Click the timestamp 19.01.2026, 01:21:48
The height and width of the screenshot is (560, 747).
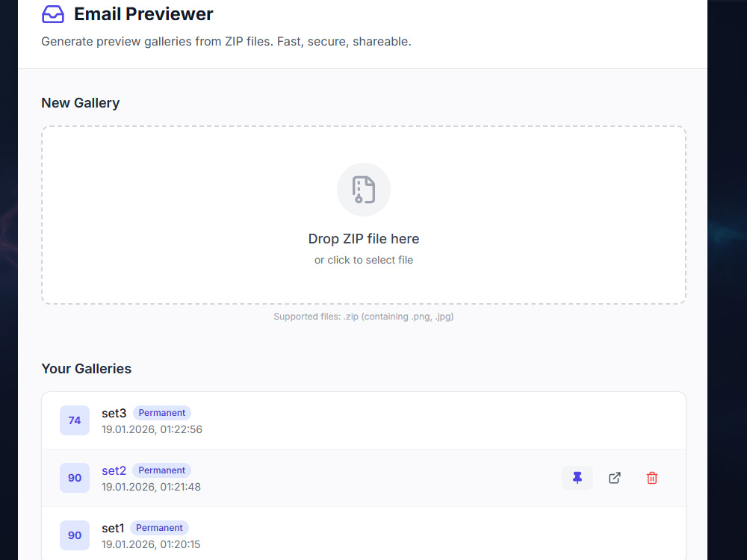[151, 487]
